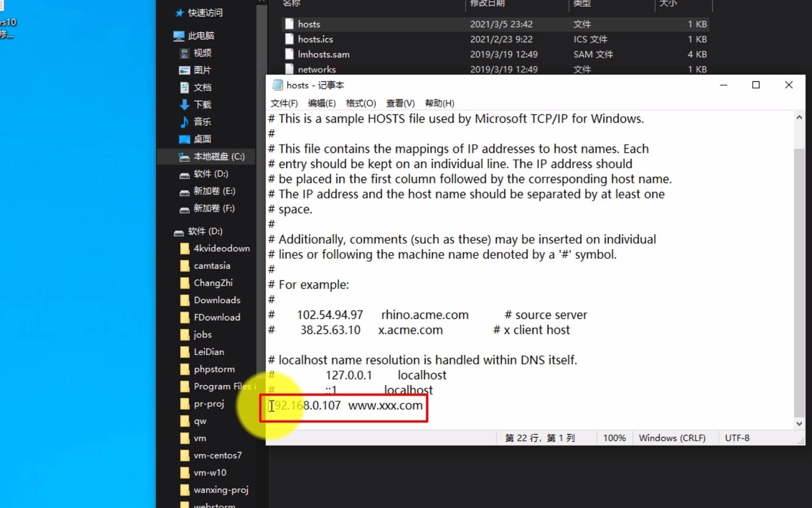Open the 帮助(H) menu

tap(439, 103)
